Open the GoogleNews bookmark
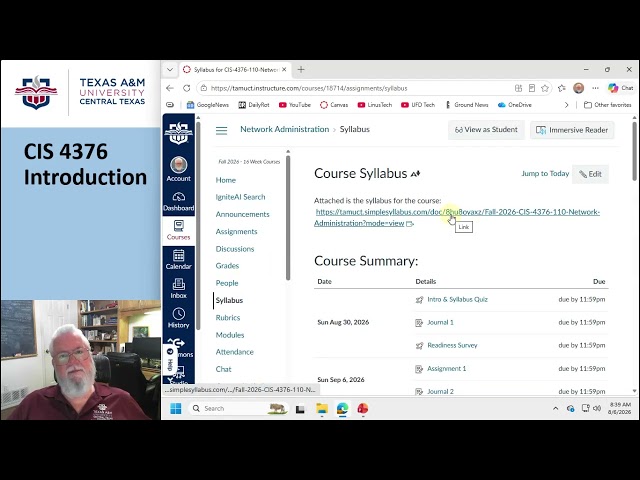 tap(208, 105)
